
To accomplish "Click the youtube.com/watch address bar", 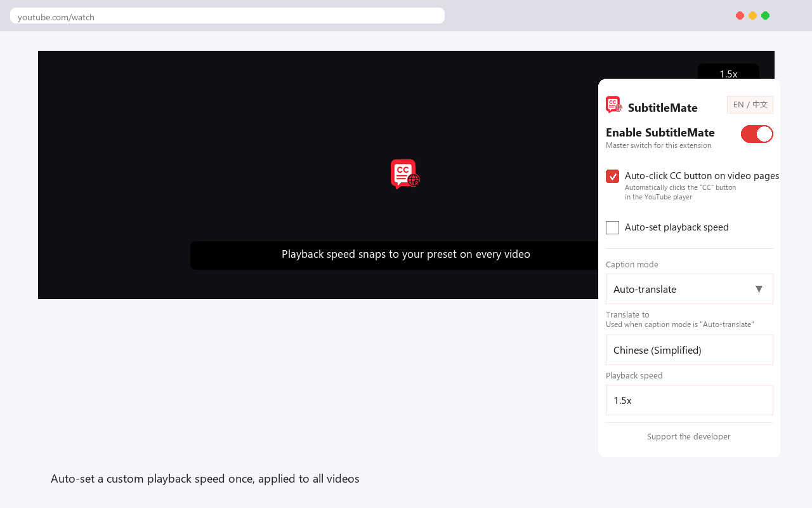I will (227, 16).
